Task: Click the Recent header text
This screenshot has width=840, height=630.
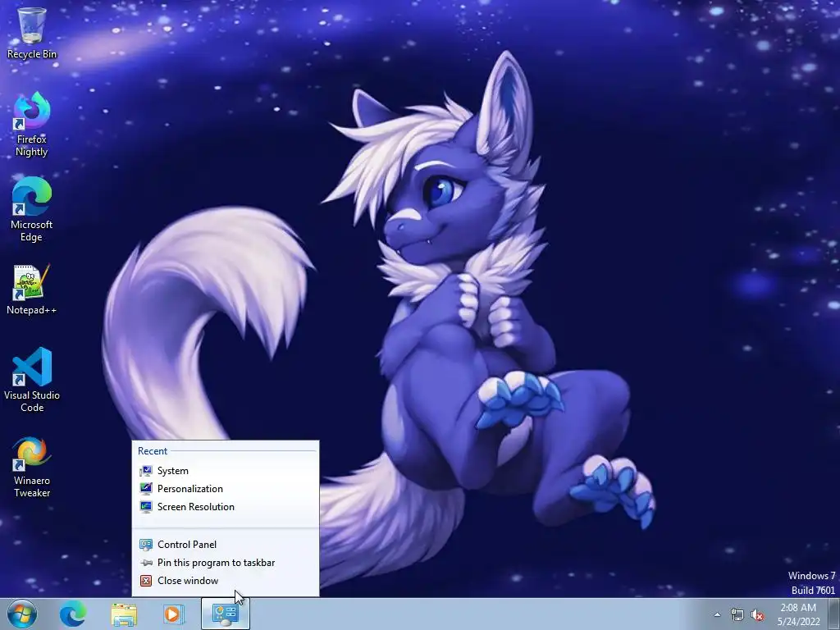Action: tap(153, 451)
